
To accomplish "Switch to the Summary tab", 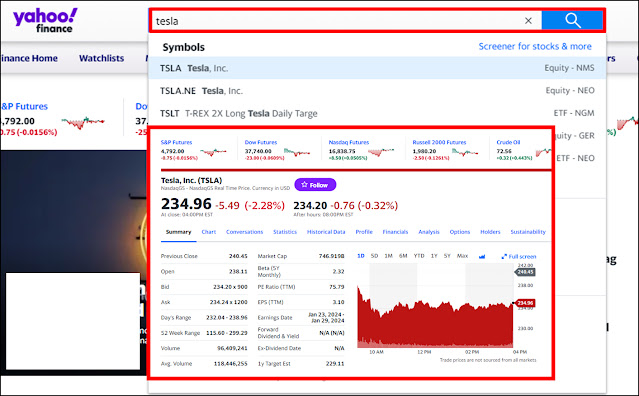I will [x=178, y=232].
